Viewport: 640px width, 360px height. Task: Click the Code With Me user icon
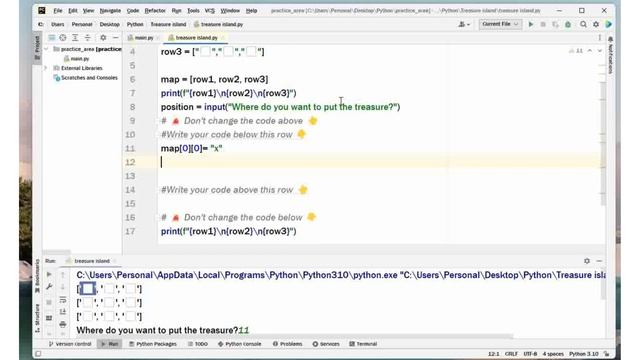click(x=464, y=24)
